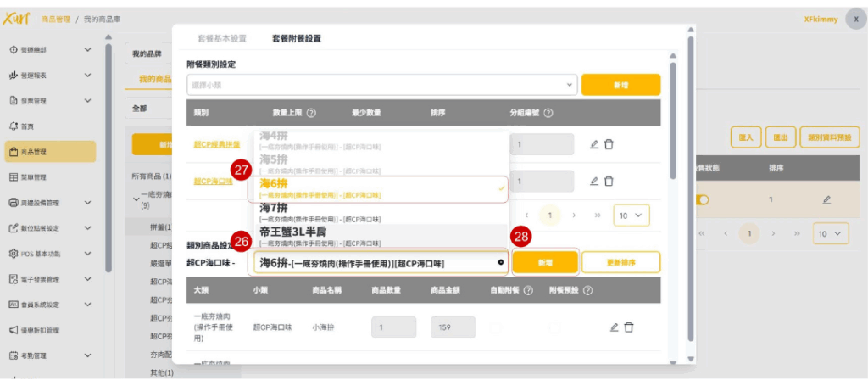Image resolution: width=868 pixels, height=386 pixels.
Task: Check the 附餐預設 checkbox for 小海拼
Action: 555,327
